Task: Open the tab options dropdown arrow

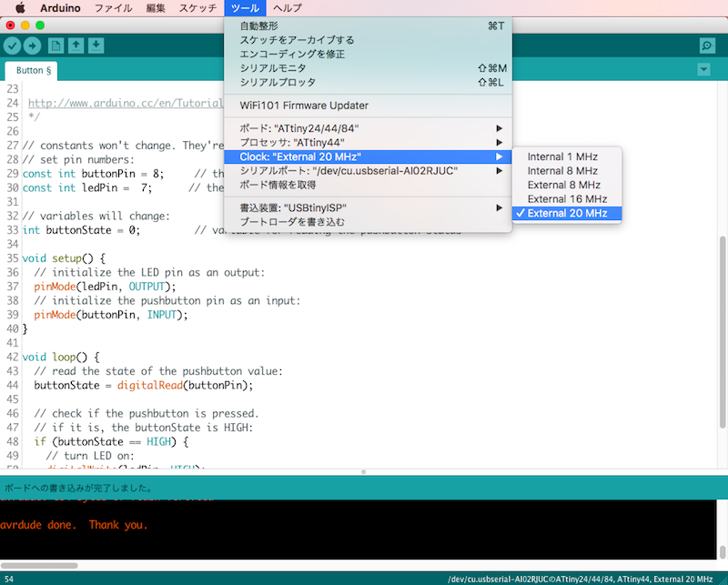Action: point(703,70)
